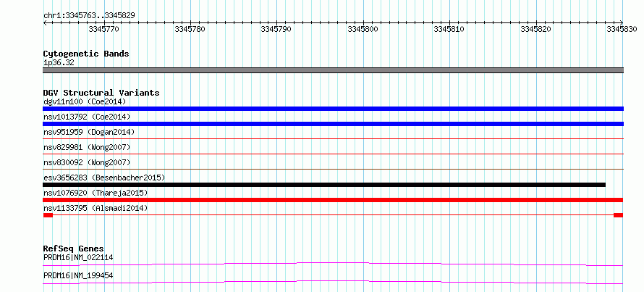644x292 pixels.
Task: Open the nsv1013792 (Coe2014) variant label
Action: (x=87, y=117)
